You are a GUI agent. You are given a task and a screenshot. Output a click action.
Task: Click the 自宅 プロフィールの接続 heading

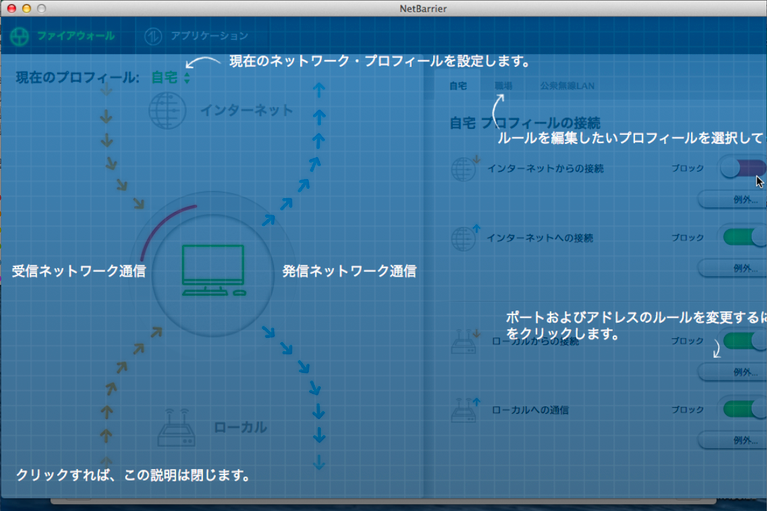tap(525, 123)
